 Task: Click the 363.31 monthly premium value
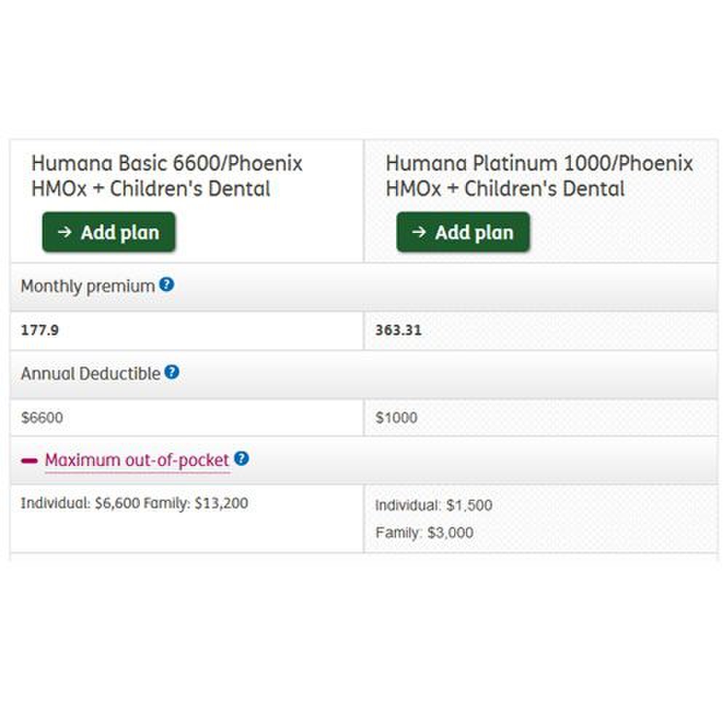point(398,331)
